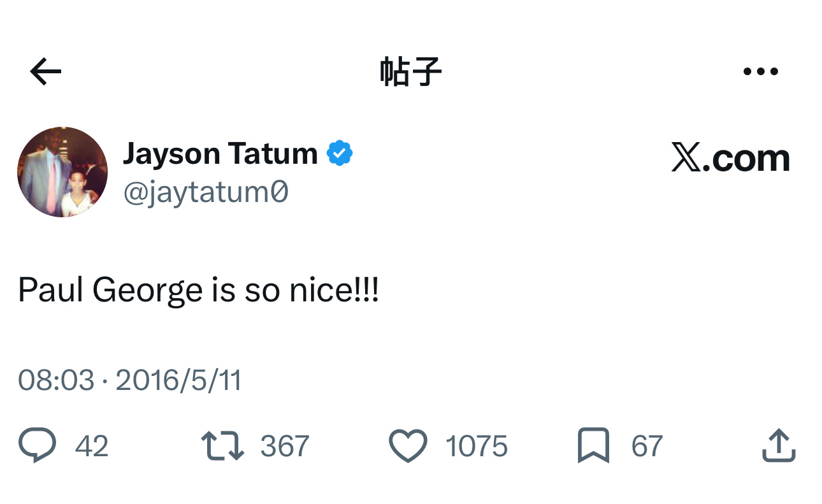This screenshot has height=504, width=822.
Task: View the 367 reposts count
Action: 285,446
